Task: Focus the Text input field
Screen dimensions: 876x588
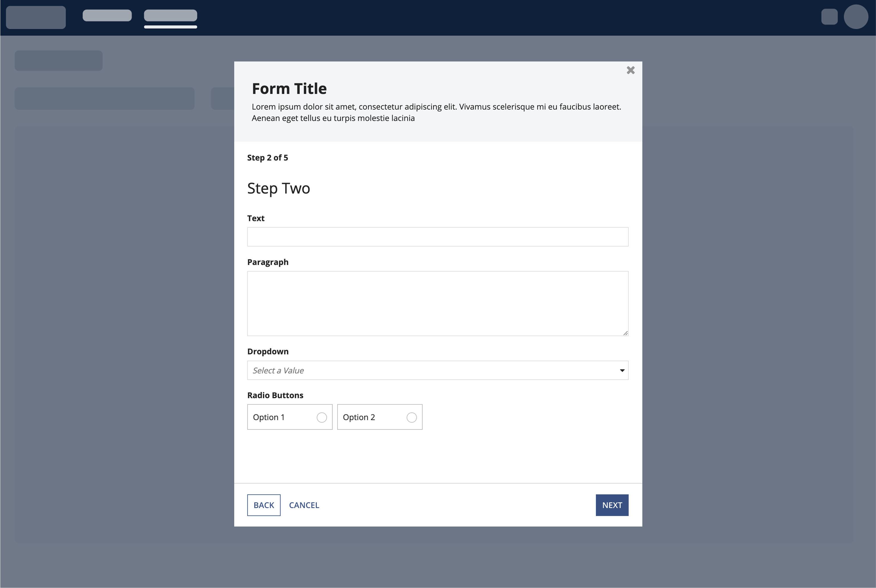Action: pyautogui.click(x=438, y=237)
